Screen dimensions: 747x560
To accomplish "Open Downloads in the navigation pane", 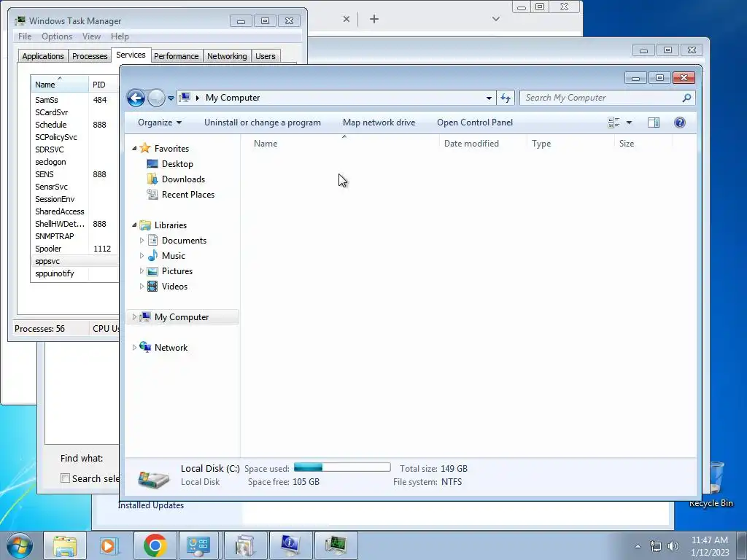I will [x=183, y=179].
